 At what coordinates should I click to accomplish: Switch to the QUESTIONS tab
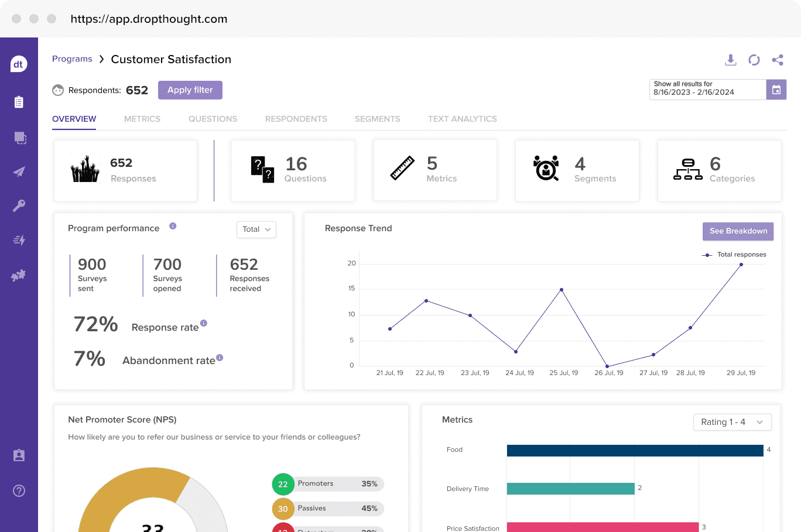(x=213, y=119)
